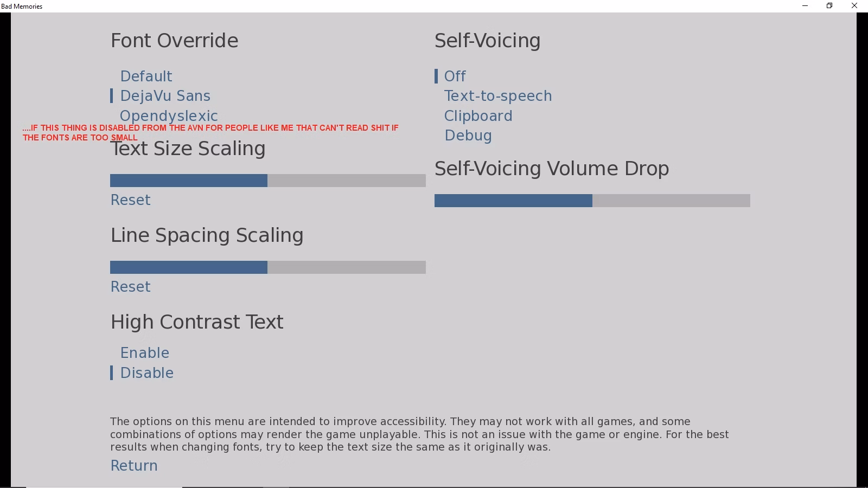Reset the Line Spacing Scaling
This screenshot has height=488, width=868.
130,287
